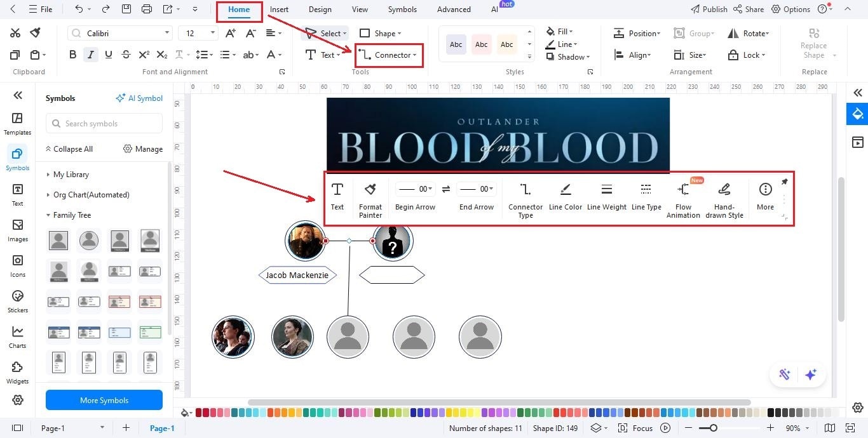Open the Calibri font dropdown
The width and height of the screenshot is (868, 438).
(168, 33)
